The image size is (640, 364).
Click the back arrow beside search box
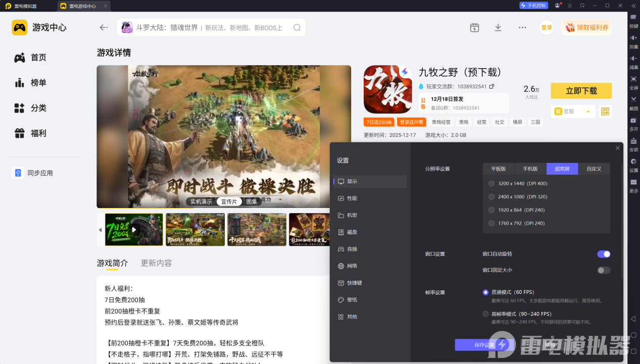click(x=104, y=28)
